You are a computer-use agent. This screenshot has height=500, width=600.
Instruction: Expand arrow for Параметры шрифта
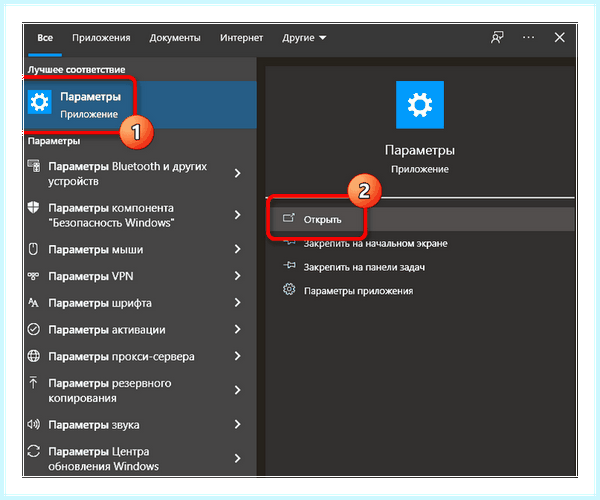click(x=238, y=303)
